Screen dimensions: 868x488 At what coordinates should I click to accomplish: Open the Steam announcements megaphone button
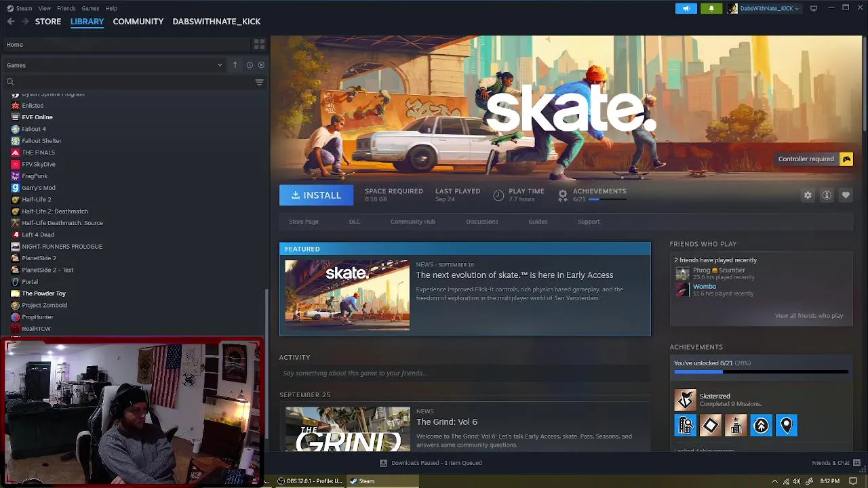click(x=686, y=8)
